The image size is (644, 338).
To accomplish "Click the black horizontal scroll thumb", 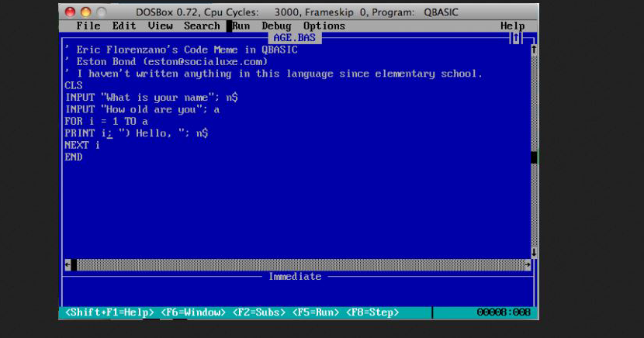I will 74,265.
